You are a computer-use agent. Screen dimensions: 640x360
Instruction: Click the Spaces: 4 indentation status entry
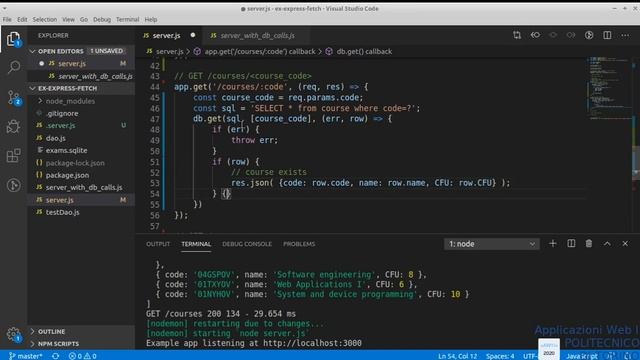click(500, 356)
